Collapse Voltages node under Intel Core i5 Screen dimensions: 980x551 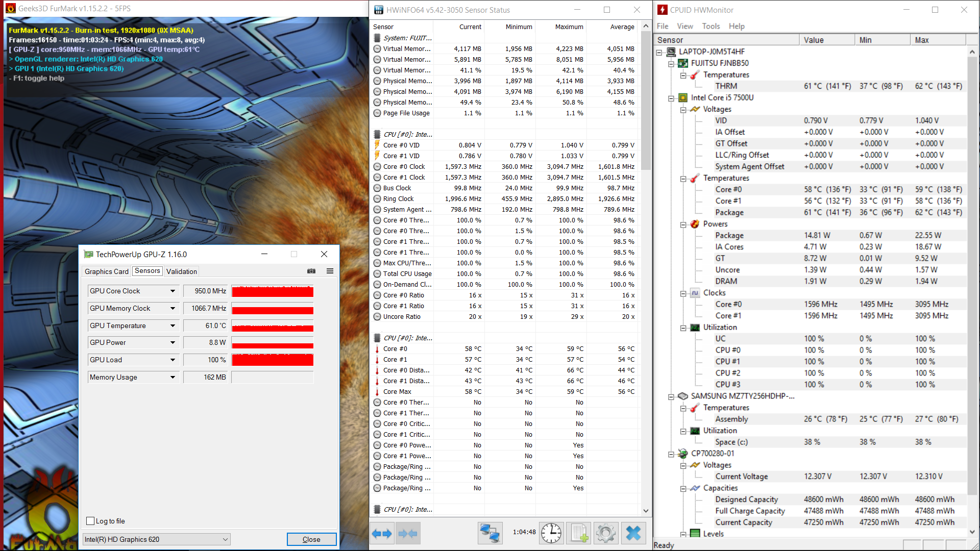point(683,109)
